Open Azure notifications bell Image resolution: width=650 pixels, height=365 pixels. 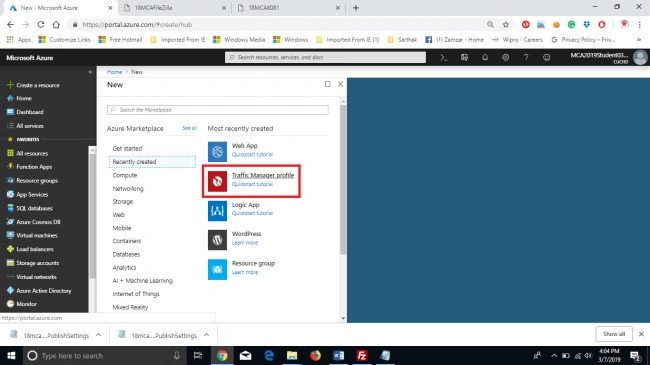pos(485,58)
